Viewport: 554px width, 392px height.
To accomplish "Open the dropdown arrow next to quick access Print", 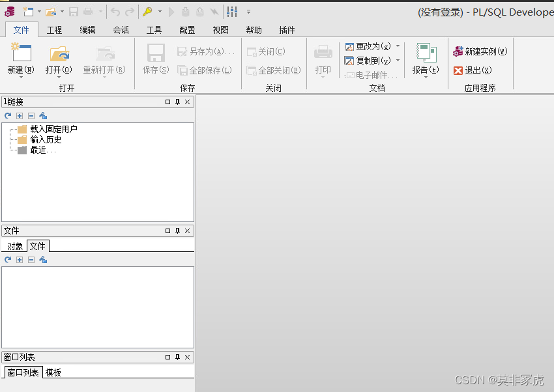I will coord(100,12).
